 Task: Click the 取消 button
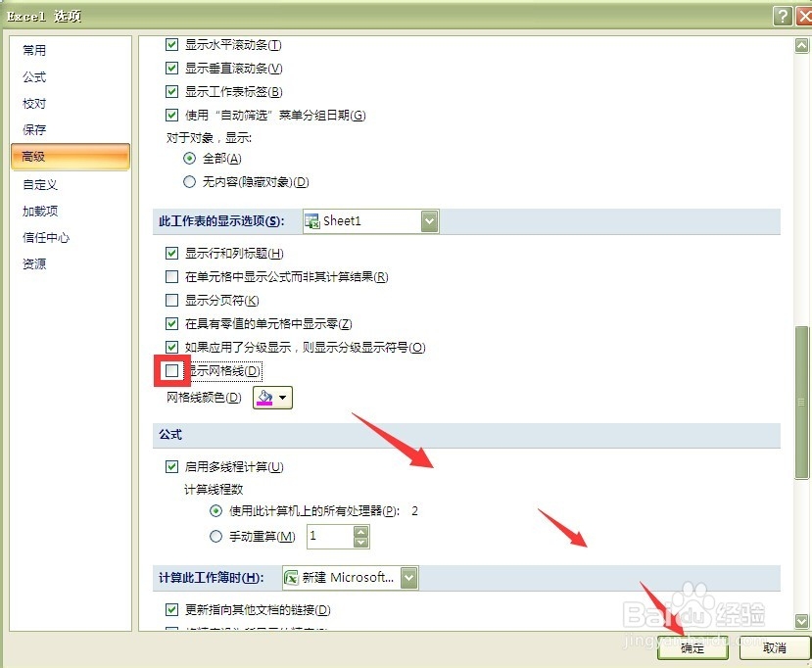tap(775, 648)
